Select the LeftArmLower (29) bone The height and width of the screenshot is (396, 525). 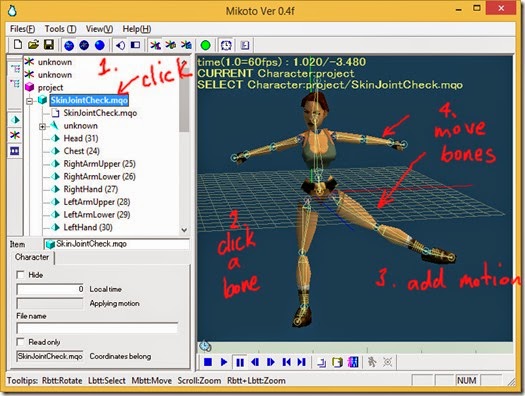(97, 215)
